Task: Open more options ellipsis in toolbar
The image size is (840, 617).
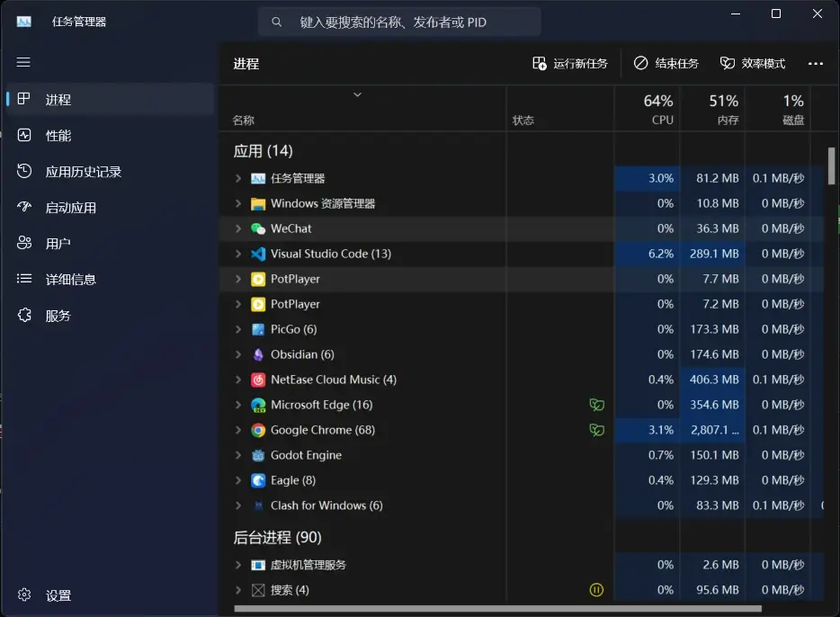Action: point(816,64)
